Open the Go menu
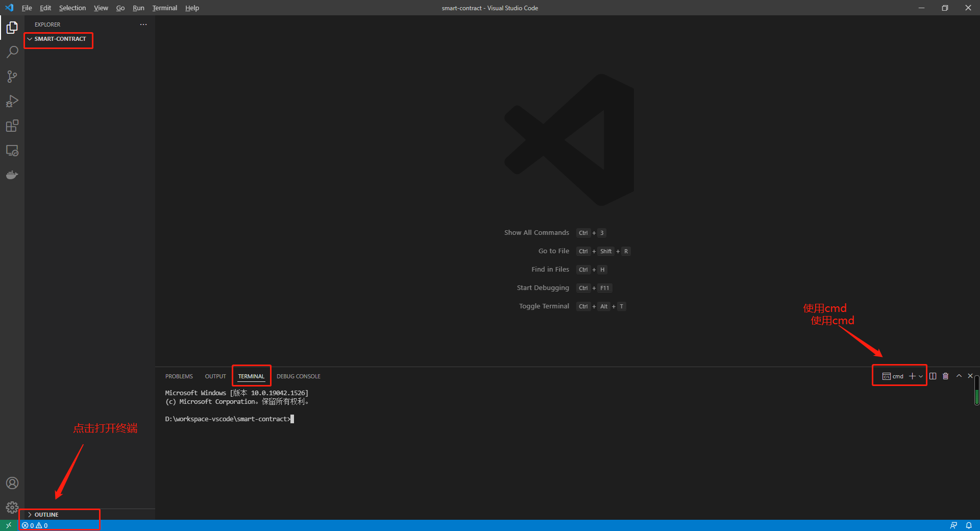Viewport: 980px width, 531px height. point(120,8)
